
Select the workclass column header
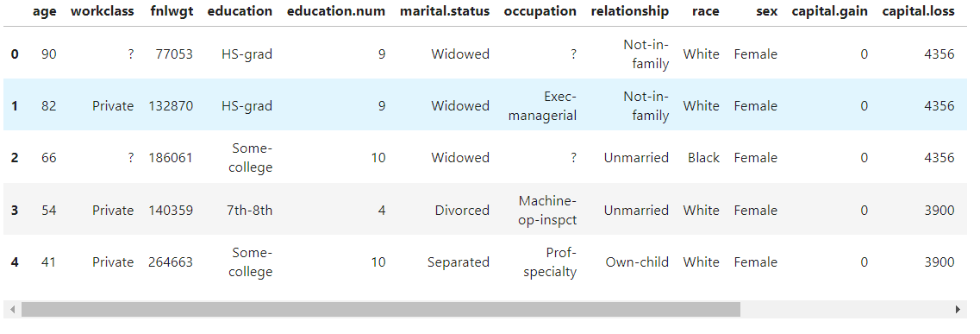(x=102, y=11)
